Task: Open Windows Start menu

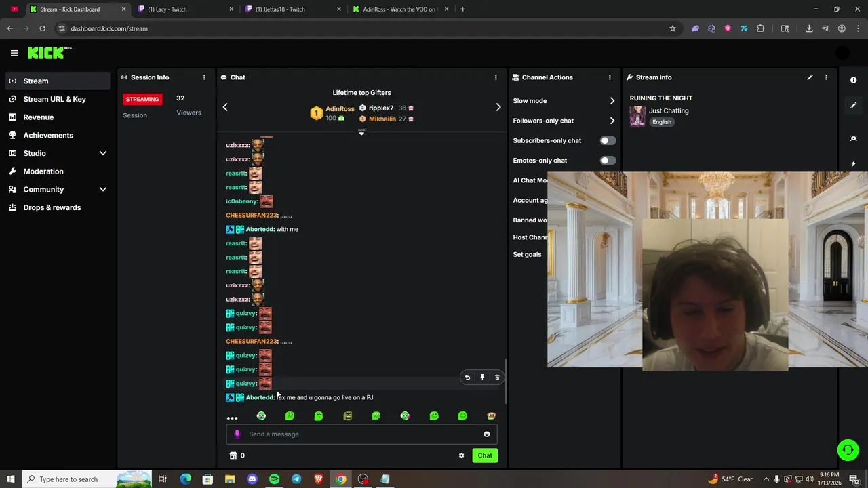Action: coord(10,479)
